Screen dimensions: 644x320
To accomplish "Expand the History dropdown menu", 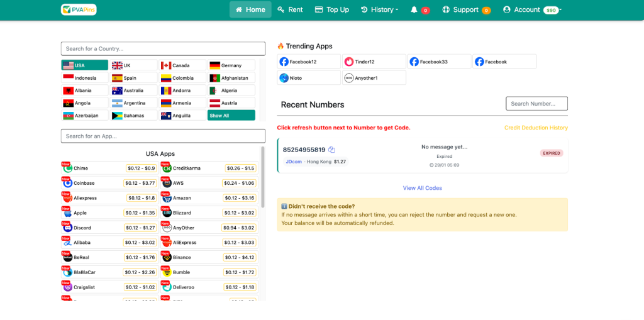I will (380, 9).
